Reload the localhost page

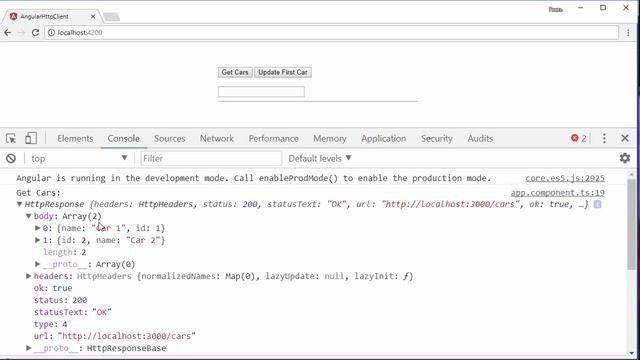36,33
